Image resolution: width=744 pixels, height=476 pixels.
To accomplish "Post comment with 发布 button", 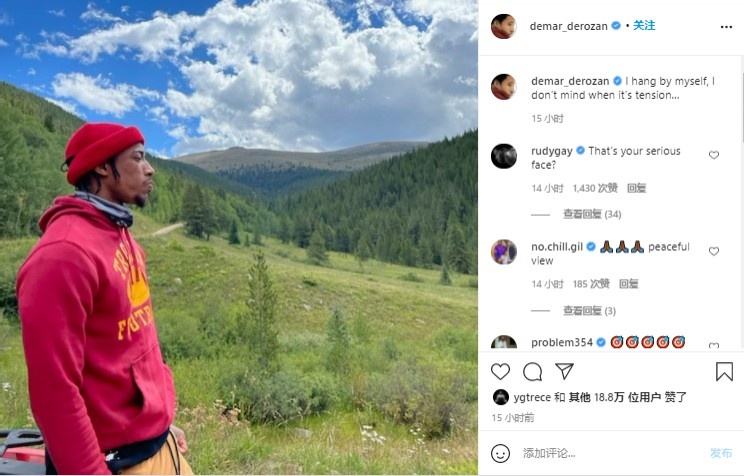I will click(x=721, y=453).
